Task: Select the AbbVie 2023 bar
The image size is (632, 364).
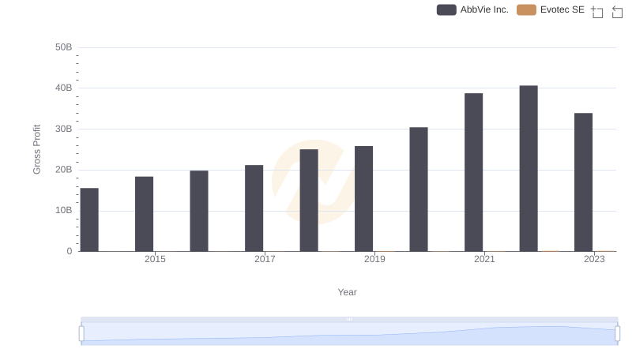Action: [583, 182]
